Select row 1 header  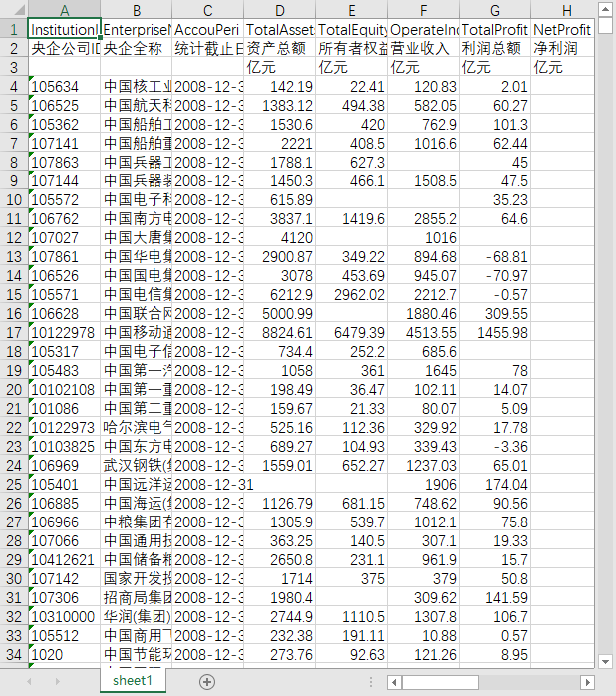point(14,29)
